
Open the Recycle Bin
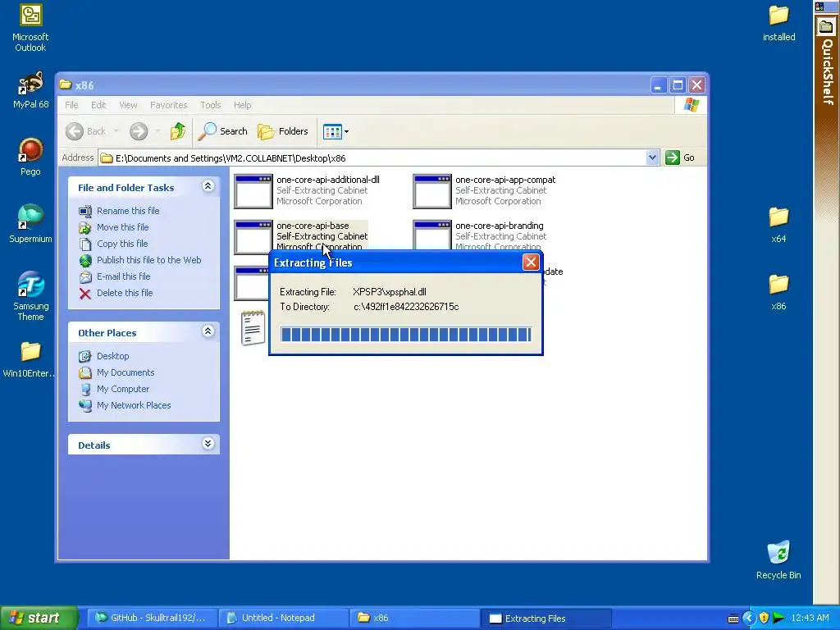tap(779, 559)
